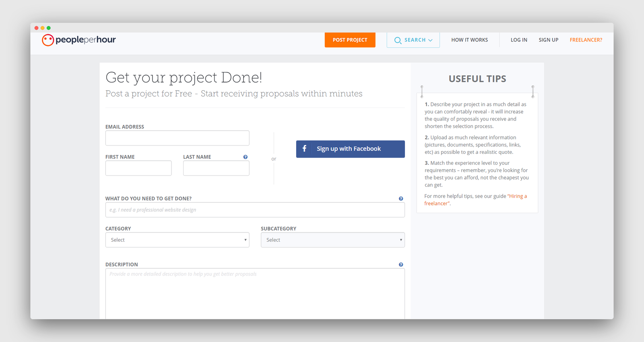The height and width of the screenshot is (342, 644).
Task: Go to Sign Up page
Action: [549, 40]
